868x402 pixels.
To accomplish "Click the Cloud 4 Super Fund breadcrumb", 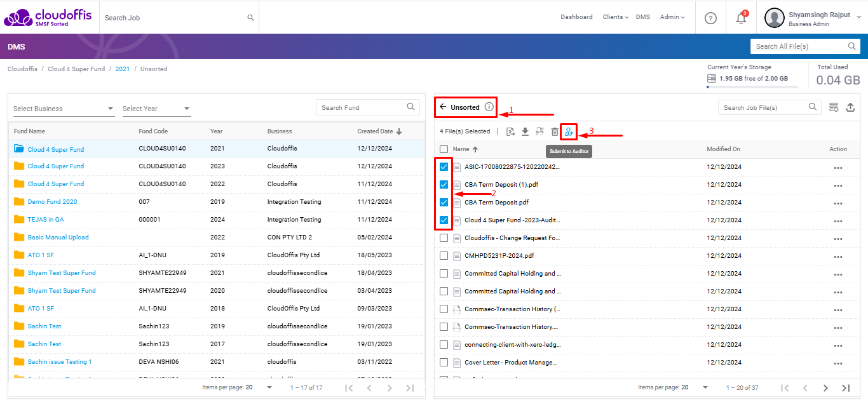I will 76,69.
